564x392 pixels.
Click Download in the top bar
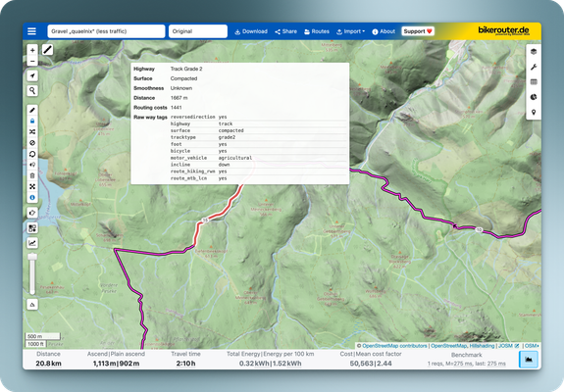point(251,31)
